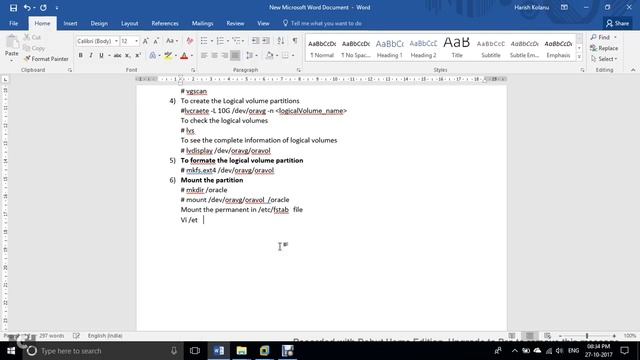Apply superscript formatting

(138, 55)
